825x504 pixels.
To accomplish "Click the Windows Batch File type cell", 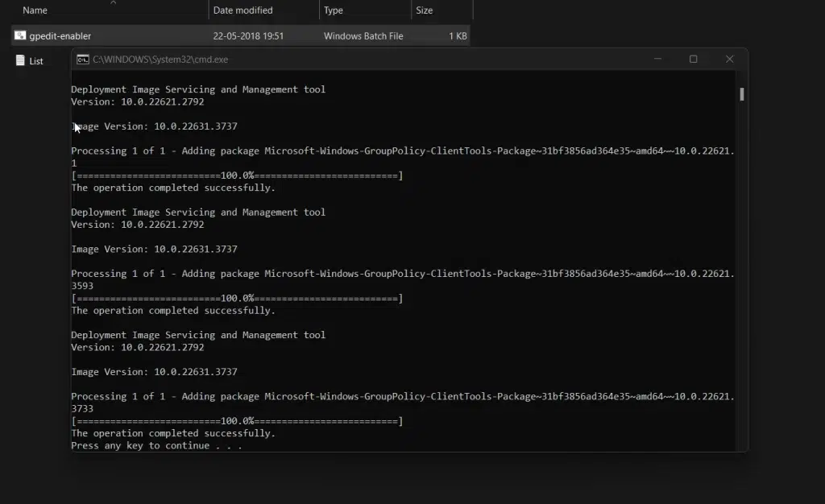I will (363, 36).
